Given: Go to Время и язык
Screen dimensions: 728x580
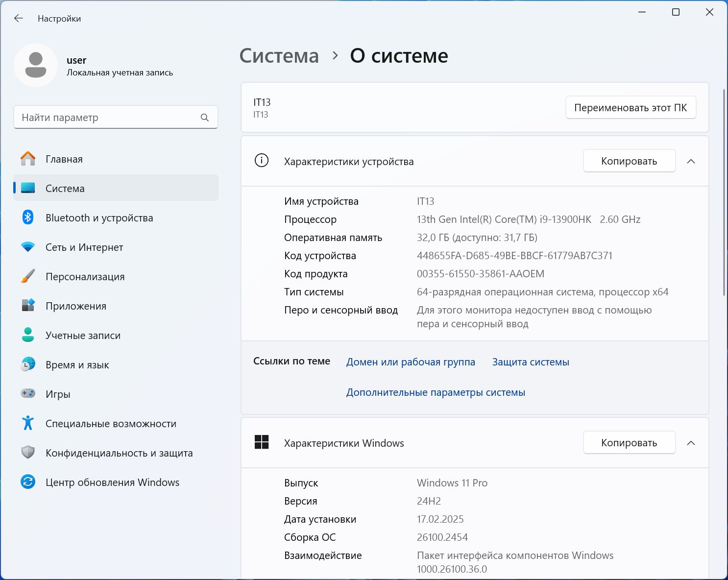Looking at the screenshot, I should (116, 364).
